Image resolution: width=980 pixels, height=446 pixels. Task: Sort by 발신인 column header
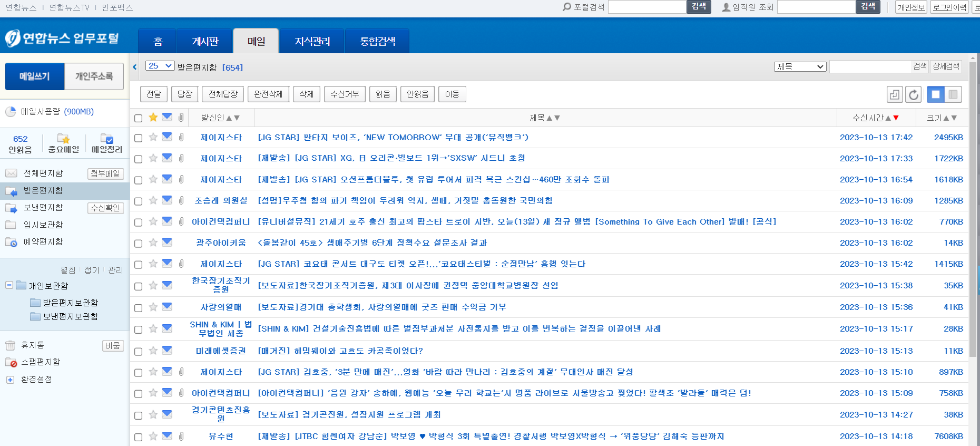pos(220,118)
